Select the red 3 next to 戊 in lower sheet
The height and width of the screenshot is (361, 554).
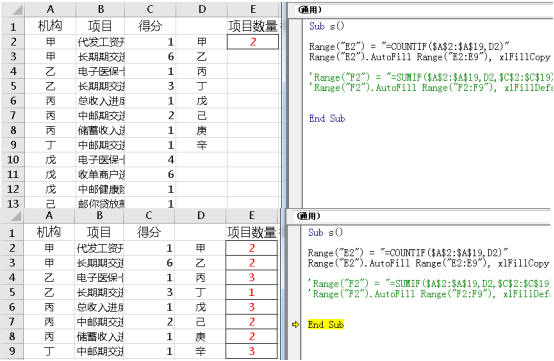pos(252,307)
